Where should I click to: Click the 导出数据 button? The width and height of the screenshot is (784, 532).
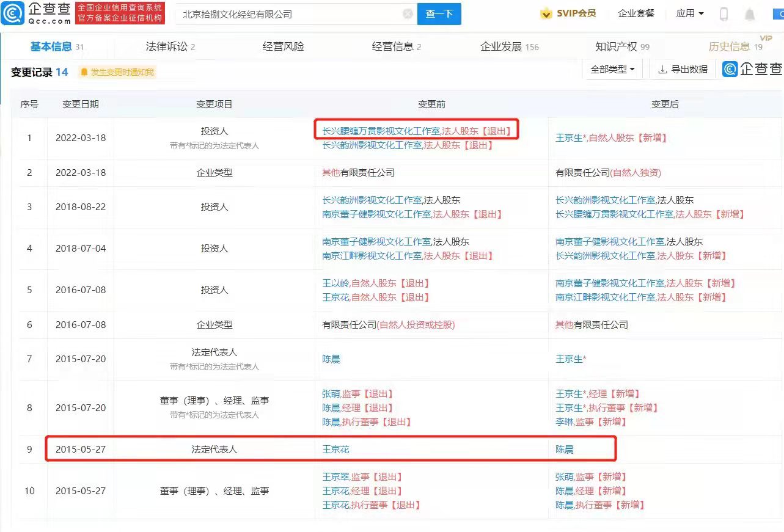(683, 70)
